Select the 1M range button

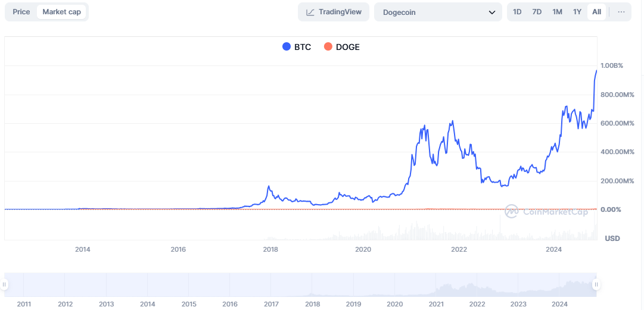click(x=557, y=12)
